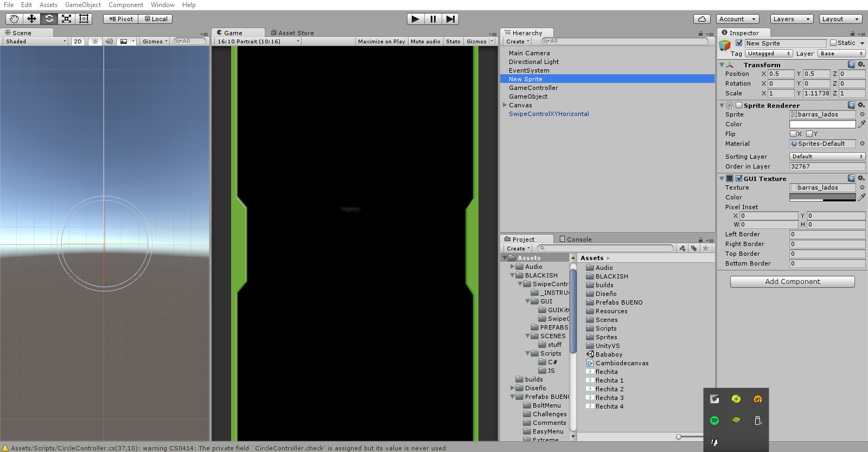Click the Hierarchy Create button
Image resolution: width=868 pixels, height=452 pixels.
(518, 41)
